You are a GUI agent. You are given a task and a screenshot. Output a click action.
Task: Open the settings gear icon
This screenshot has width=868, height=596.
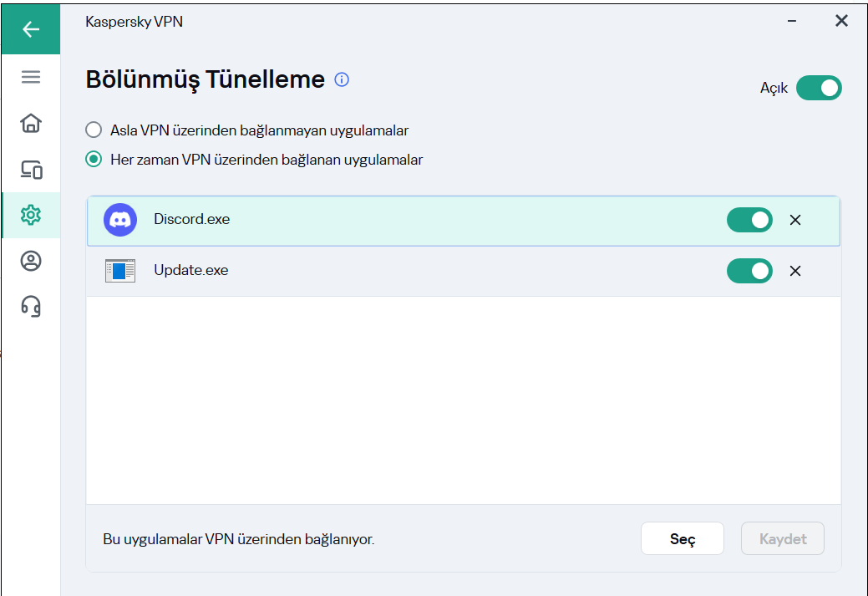click(x=31, y=215)
